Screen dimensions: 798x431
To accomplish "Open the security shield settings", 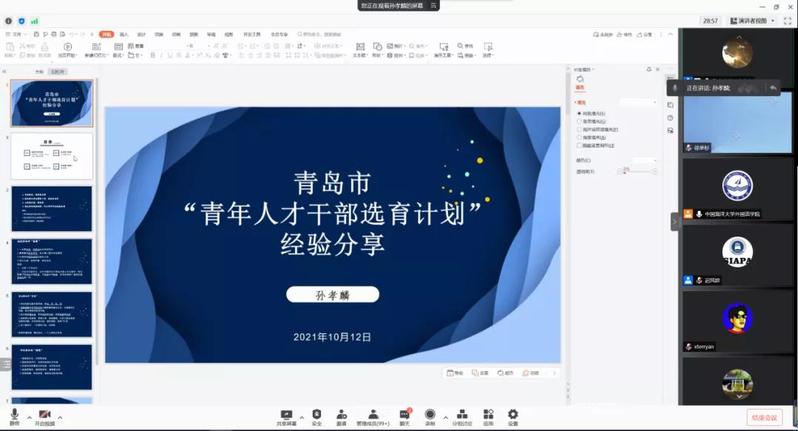I will click(x=317, y=414).
